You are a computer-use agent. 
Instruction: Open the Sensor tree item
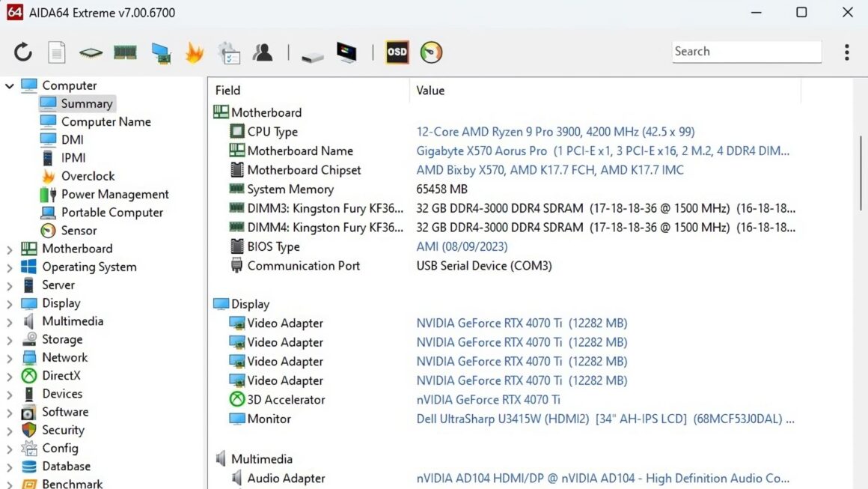[x=79, y=231]
